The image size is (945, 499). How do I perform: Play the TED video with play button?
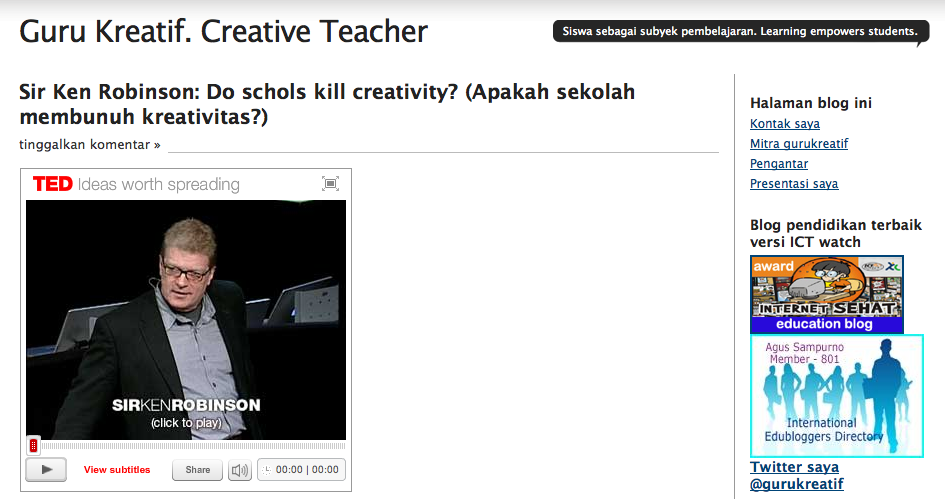[46, 470]
